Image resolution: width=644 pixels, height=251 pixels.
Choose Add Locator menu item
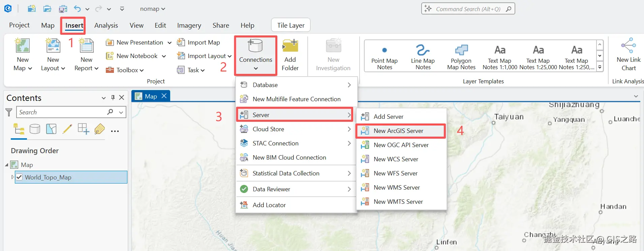296,205
